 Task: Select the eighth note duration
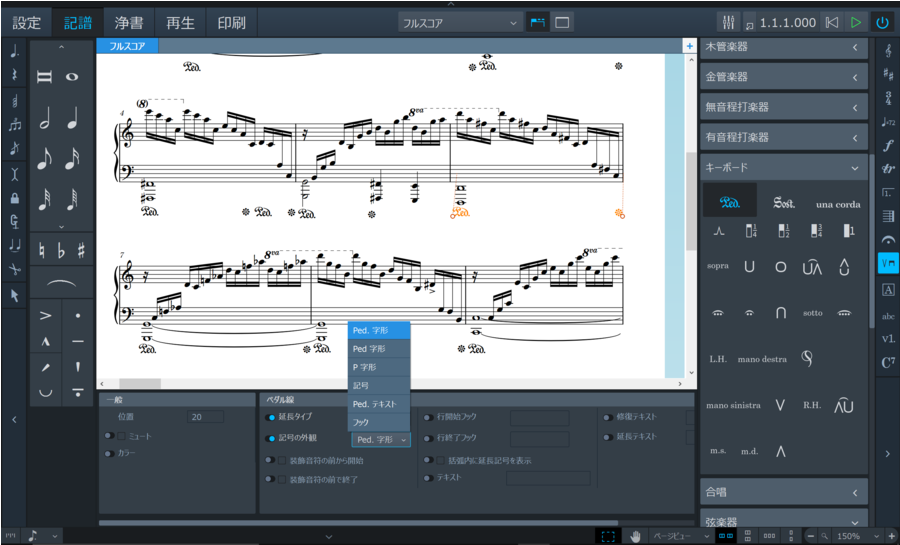45,159
